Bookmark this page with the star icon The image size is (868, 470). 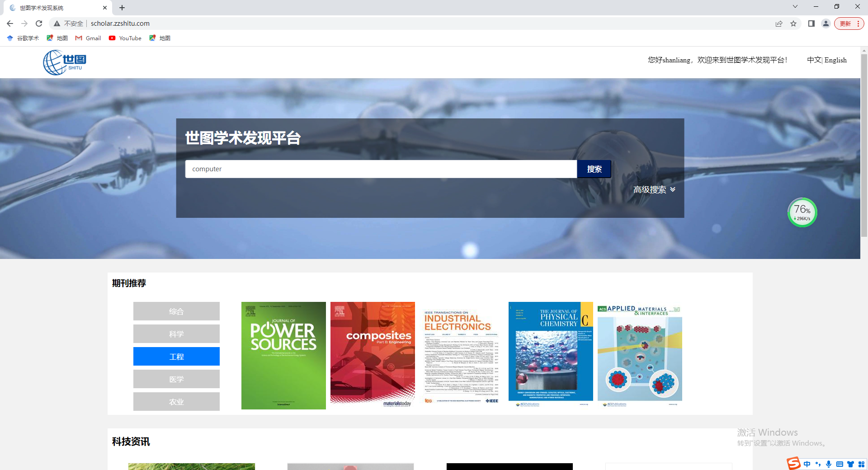click(x=793, y=23)
